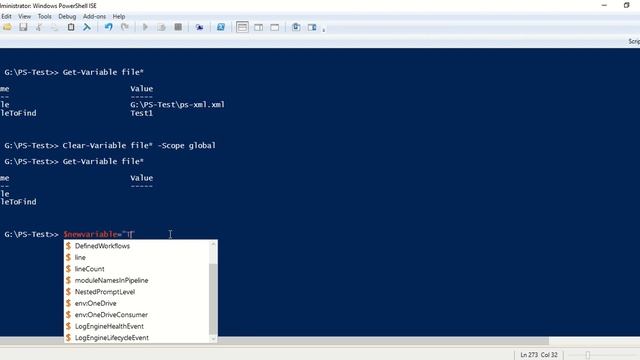
Task: Open toolbar overflow options arrow
Action: 324,29
